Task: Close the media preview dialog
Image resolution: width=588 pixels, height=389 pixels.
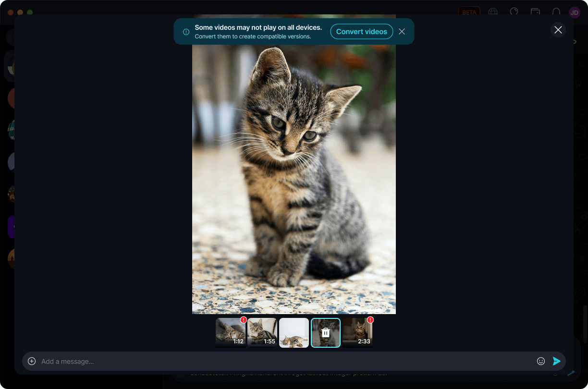Action: tap(558, 30)
